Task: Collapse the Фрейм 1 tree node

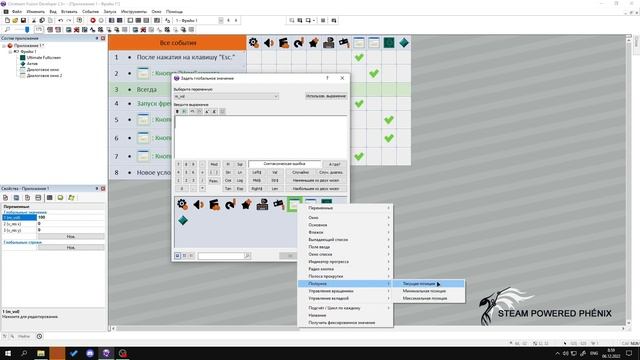Action: [x=10, y=52]
